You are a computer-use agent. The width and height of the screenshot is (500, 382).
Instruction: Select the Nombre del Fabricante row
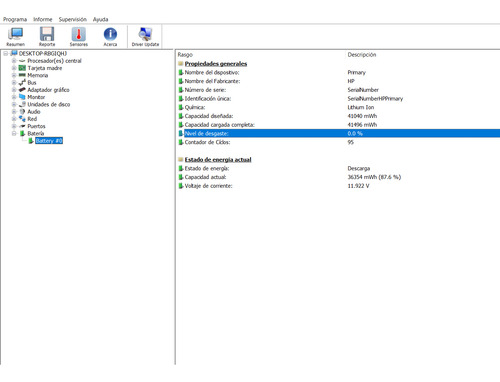pyautogui.click(x=338, y=81)
